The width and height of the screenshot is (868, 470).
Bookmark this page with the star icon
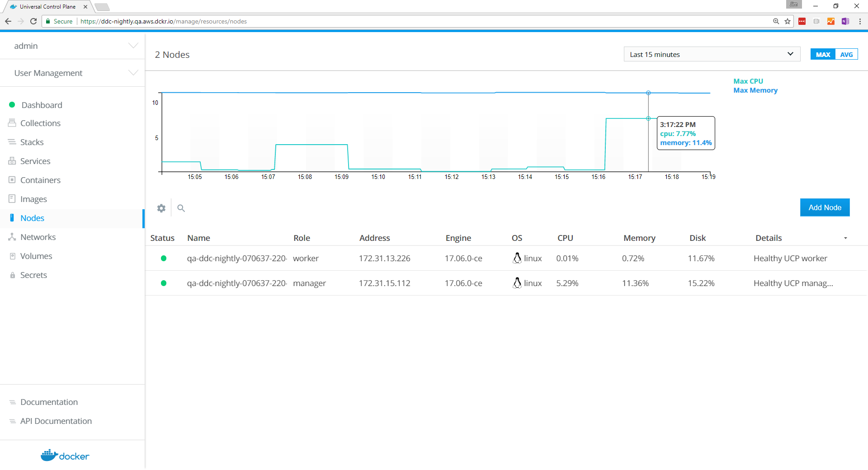[x=788, y=21]
